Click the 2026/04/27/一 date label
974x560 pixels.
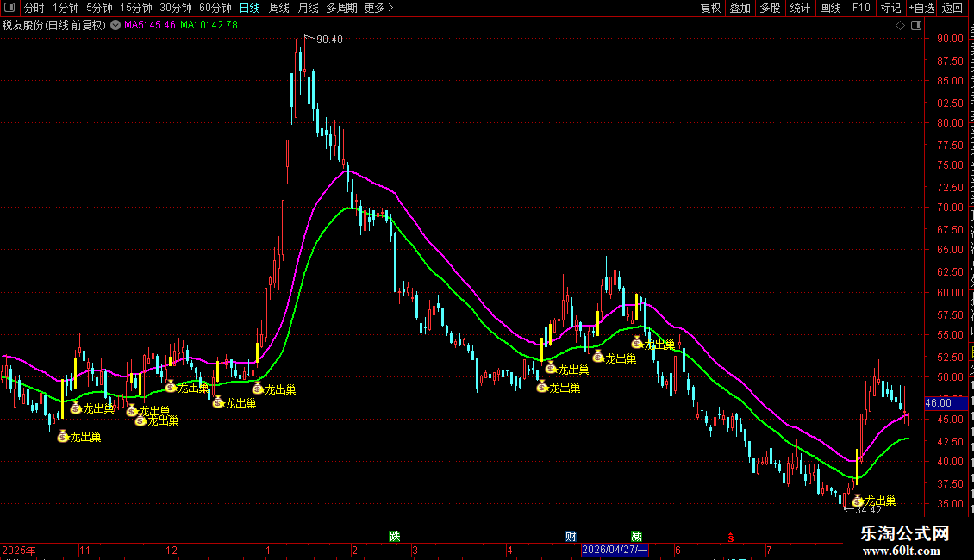tap(615, 550)
